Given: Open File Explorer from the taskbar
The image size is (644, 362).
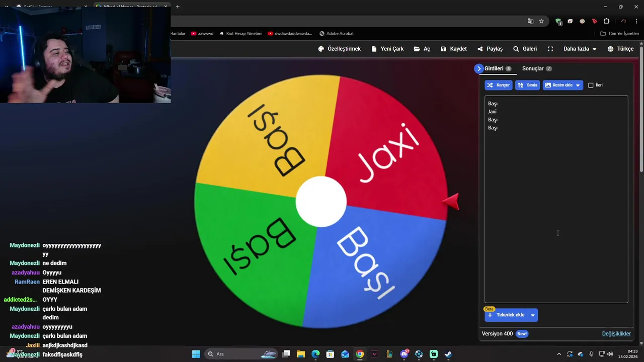Looking at the screenshot, I should pos(301,354).
